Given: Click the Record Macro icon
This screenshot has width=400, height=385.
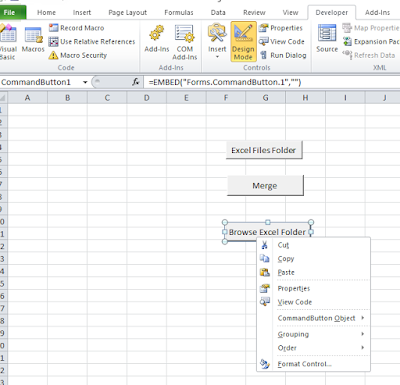Looking at the screenshot, I should click(x=53, y=28).
